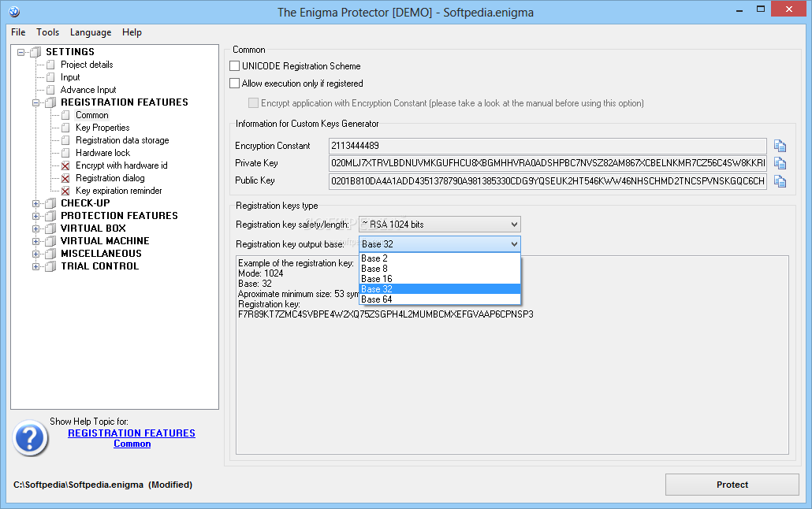
Task: Choose Base 32 from the dropdown list
Action: click(440, 289)
